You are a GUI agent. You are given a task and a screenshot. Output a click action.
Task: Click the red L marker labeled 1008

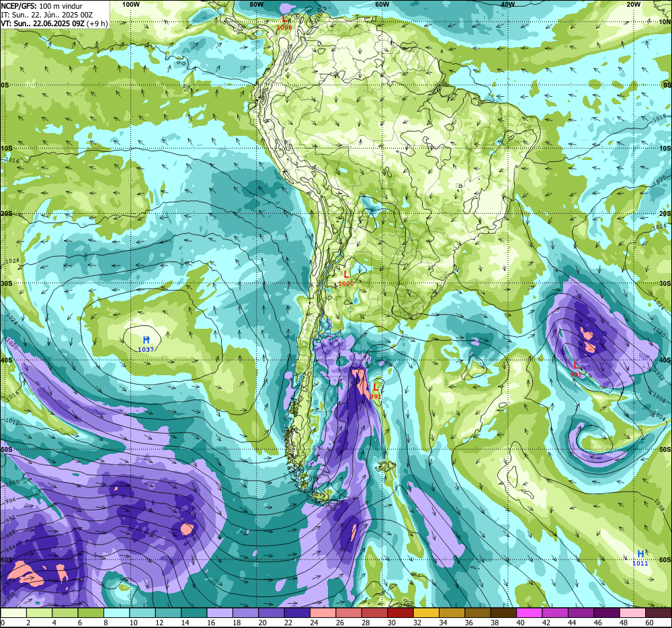[284, 18]
